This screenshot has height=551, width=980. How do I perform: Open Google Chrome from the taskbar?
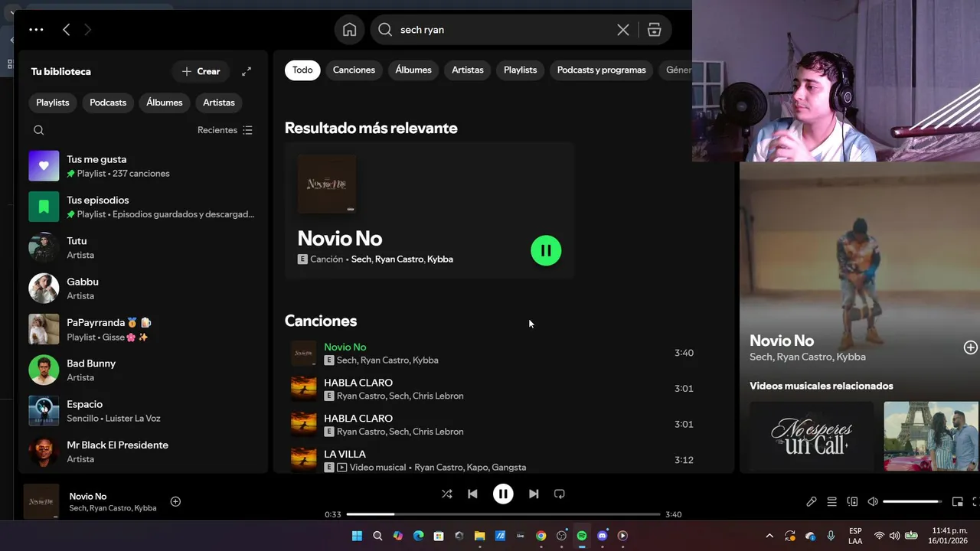tap(541, 536)
